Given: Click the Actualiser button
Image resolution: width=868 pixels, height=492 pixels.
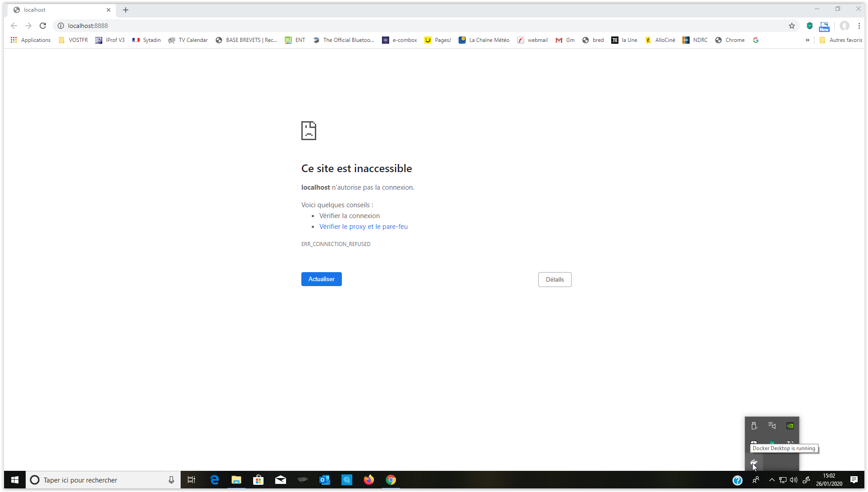Looking at the screenshot, I should coord(321,279).
